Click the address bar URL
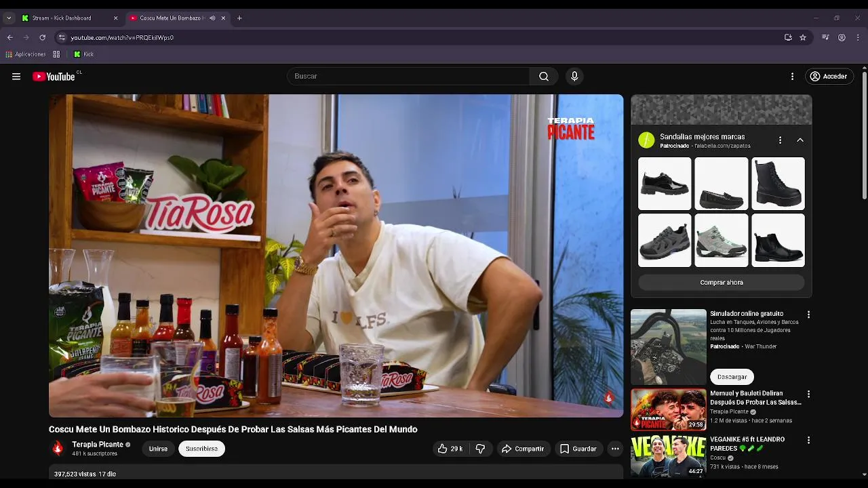 point(122,37)
